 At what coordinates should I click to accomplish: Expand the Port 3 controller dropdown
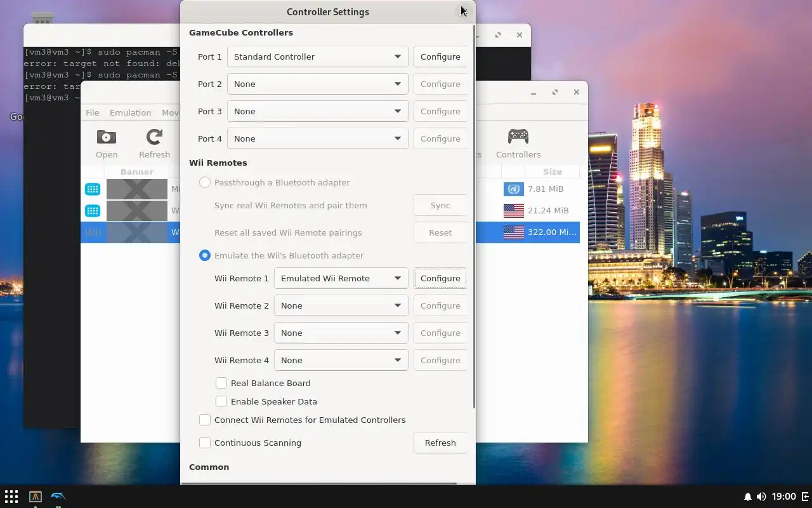[x=317, y=111]
